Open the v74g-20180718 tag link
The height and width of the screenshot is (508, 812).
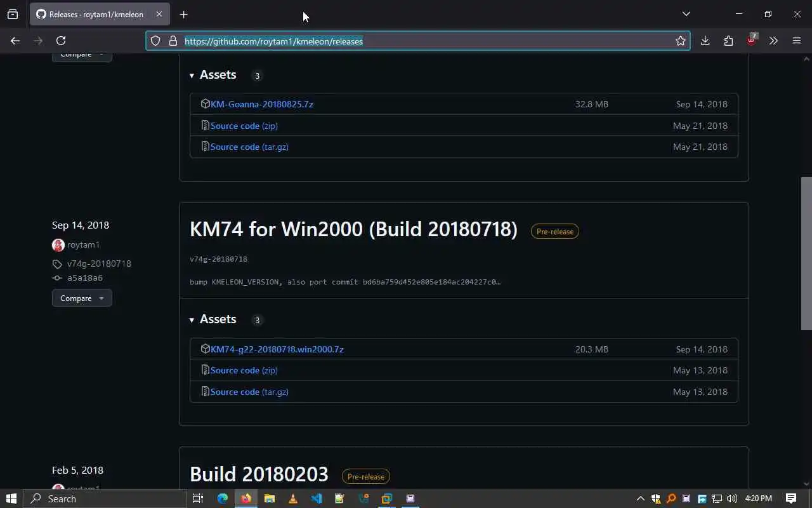99,264
